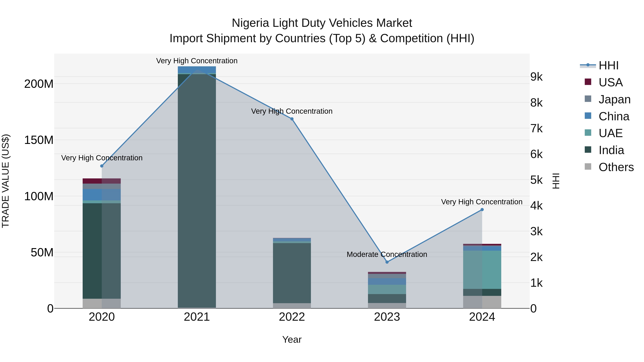Click the '2021' x-axis tick label
Viewport: 644px width, 362px height.
[x=197, y=317]
